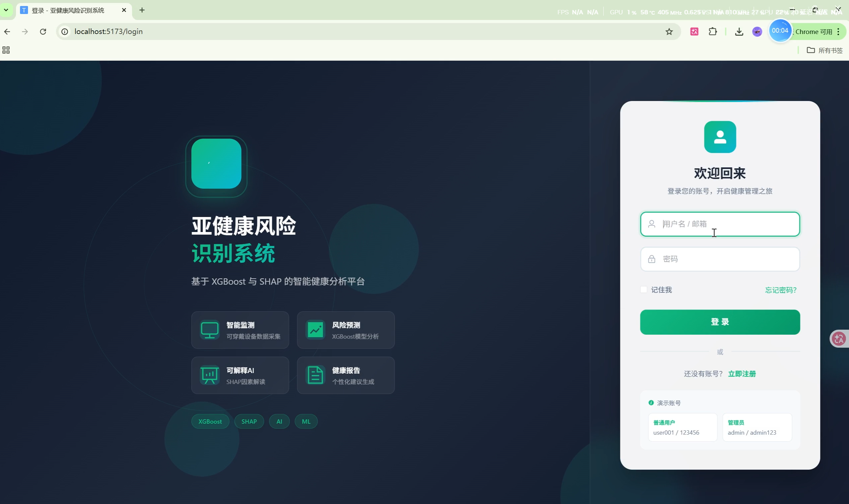
Task: Open the browser downloads icon
Action: pyautogui.click(x=739, y=32)
